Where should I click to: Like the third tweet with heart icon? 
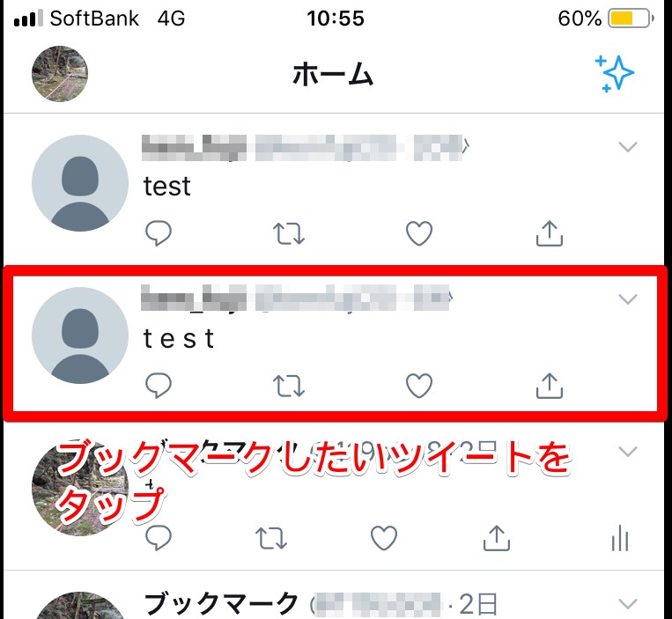384,538
